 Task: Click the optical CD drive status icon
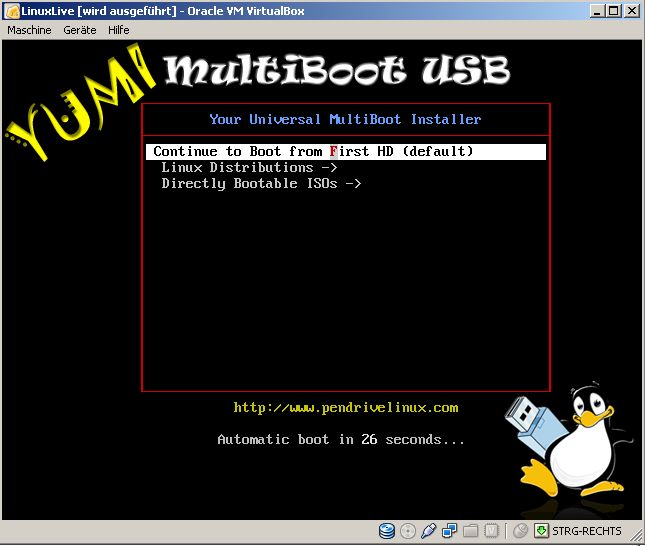click(x=408, y=531)
